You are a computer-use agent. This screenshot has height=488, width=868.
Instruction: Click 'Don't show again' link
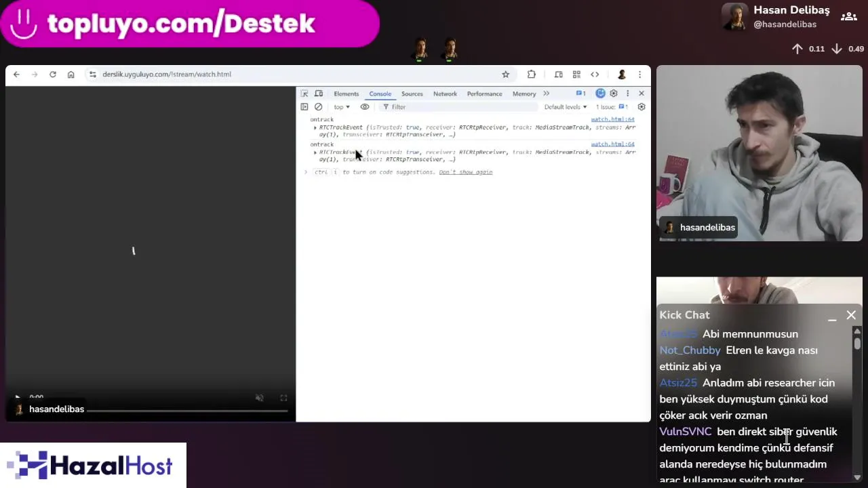pyautogui.click(x=465, y=172)
